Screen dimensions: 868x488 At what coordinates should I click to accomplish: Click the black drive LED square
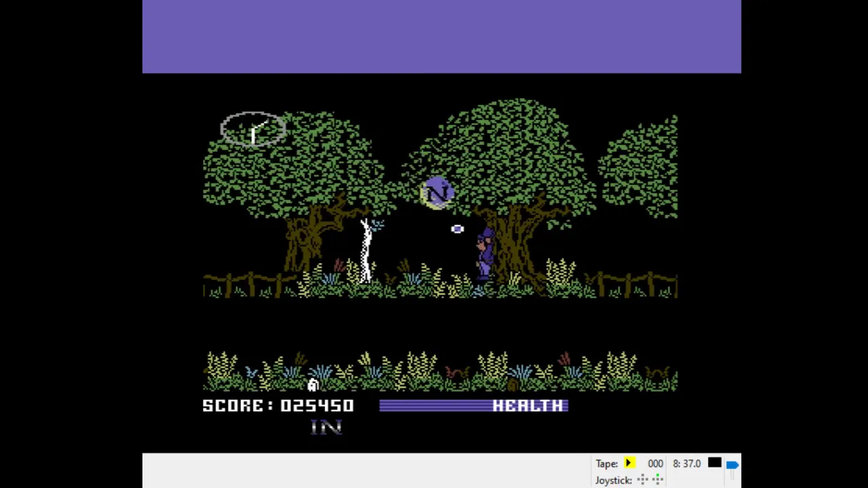715,463
